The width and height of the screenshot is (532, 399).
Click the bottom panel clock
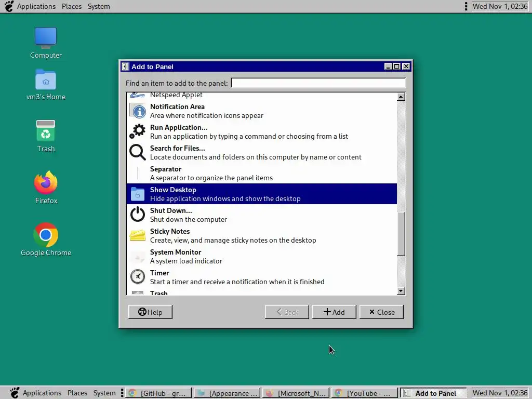(500, 393)
